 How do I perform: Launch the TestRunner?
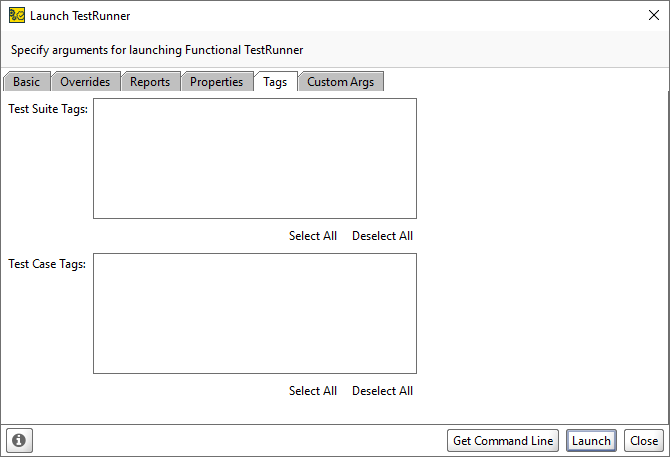[x=591, y=440]
